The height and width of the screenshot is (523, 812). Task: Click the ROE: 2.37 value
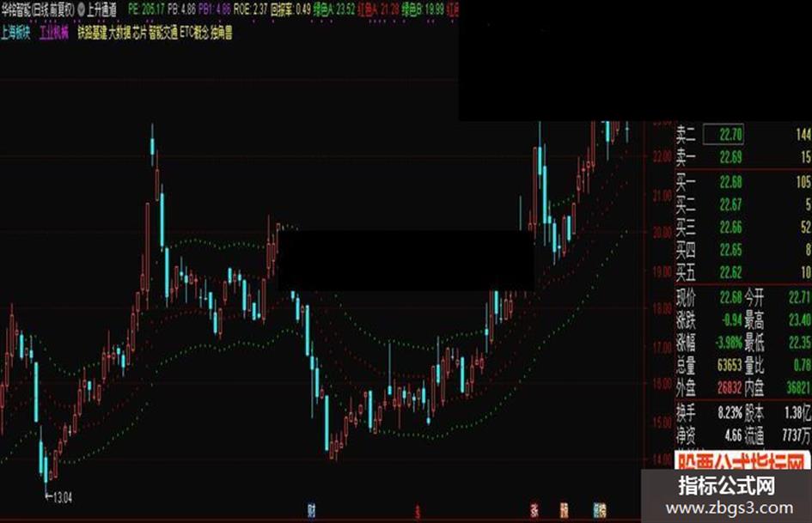coord(250,9)
